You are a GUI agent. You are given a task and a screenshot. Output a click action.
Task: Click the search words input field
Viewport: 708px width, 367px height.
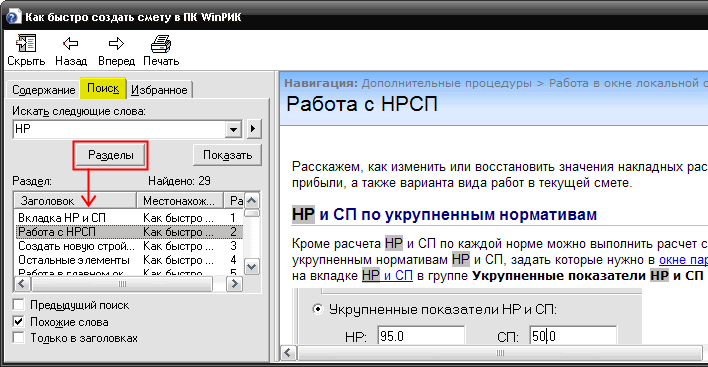click(x=120, y=129)
